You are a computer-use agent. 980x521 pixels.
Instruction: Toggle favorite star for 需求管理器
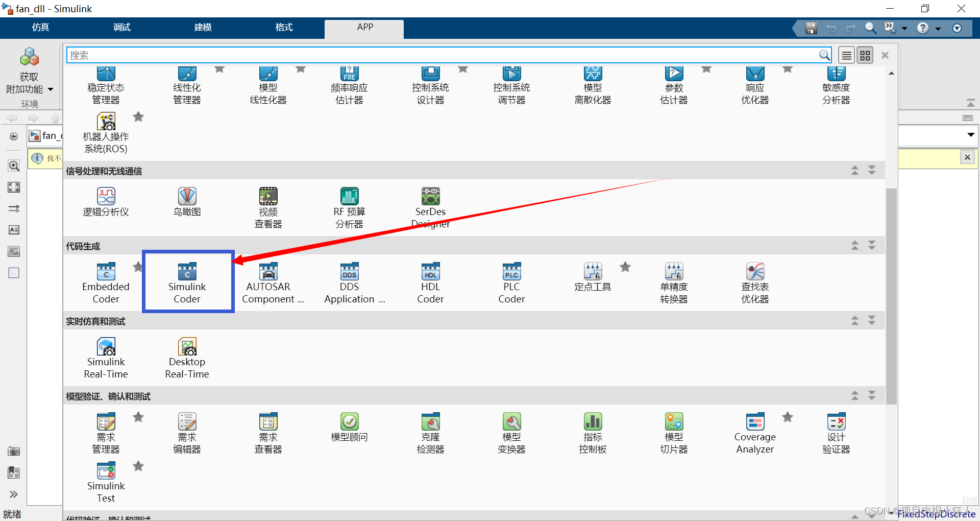pyautogui.click(x=138, y=417)
